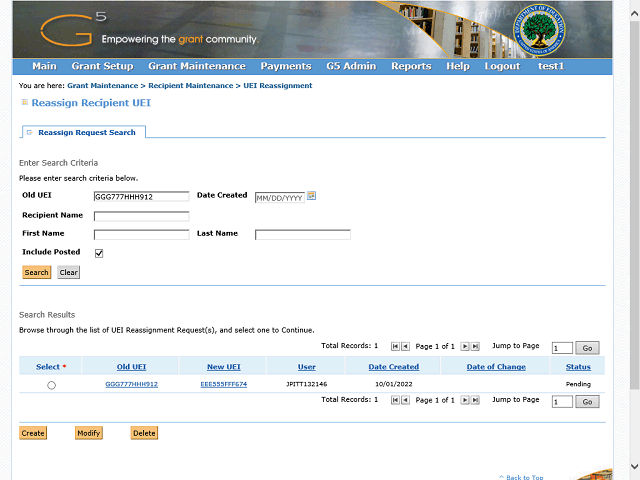The width and height of the screenshot is (640, 480).
Task: Click the Search button
Action: [37, 272]
